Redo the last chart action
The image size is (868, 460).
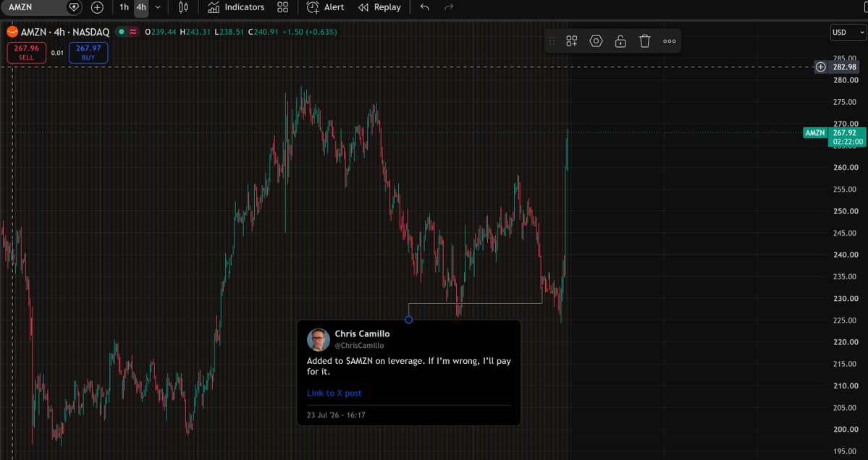pyautogui.click(x=449, y=7)
